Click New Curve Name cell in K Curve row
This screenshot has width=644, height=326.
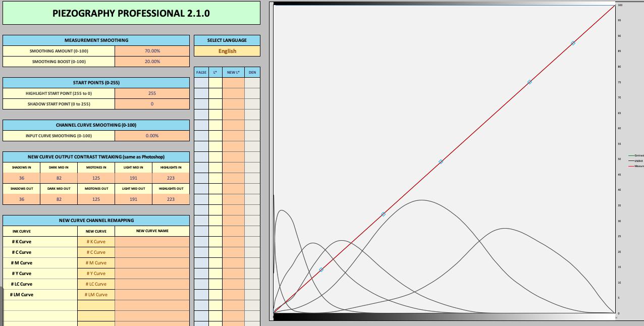point(152,242)
